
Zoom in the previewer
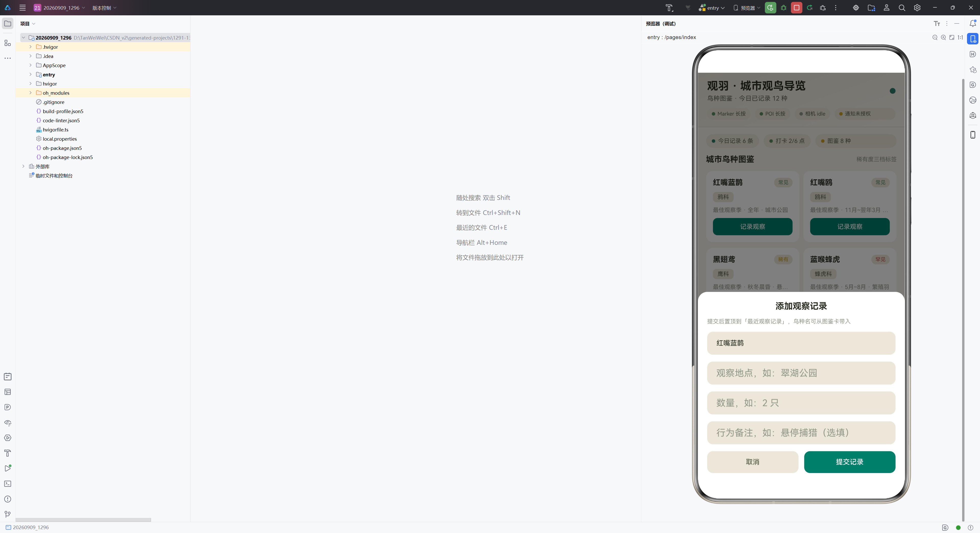point(943,37)
